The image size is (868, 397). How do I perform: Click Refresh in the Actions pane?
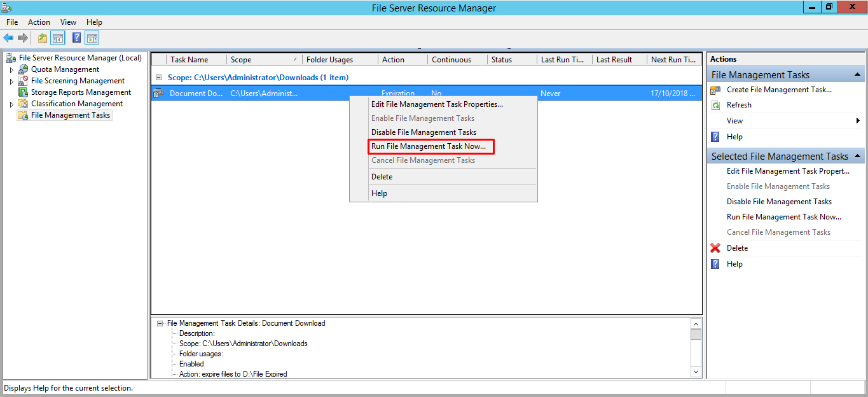pyautogui.click(x=739, y=105)
